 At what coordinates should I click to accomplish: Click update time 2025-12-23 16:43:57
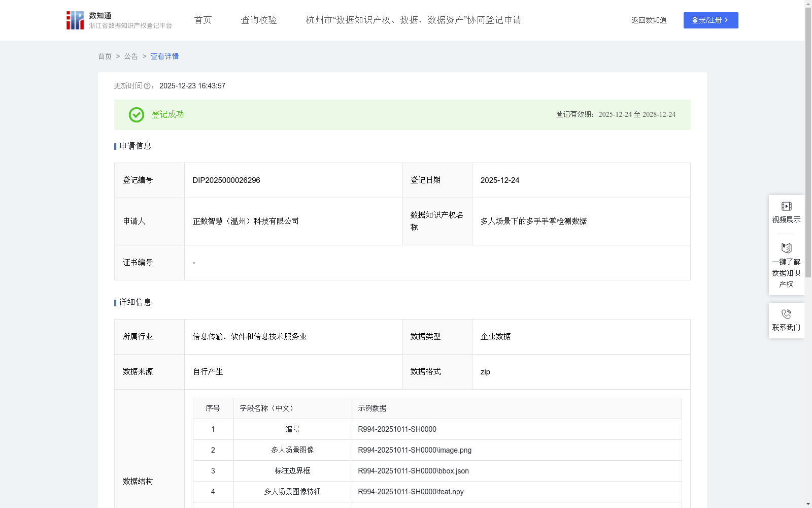pyautogui.click(x=192, y=86)
